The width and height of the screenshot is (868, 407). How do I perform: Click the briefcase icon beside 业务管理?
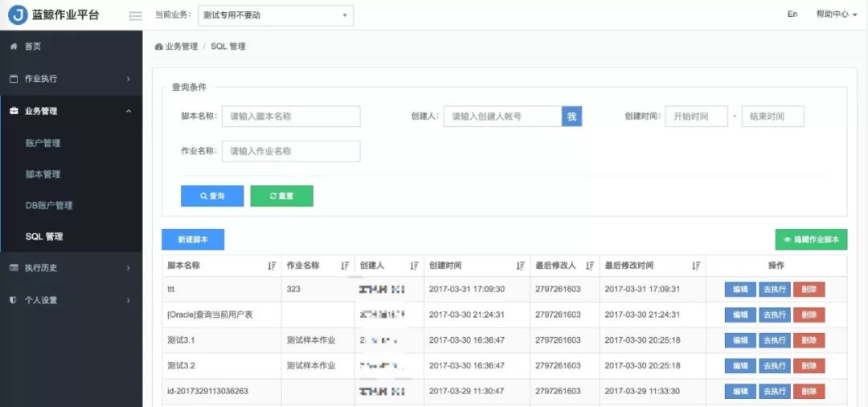click(14, 111)
